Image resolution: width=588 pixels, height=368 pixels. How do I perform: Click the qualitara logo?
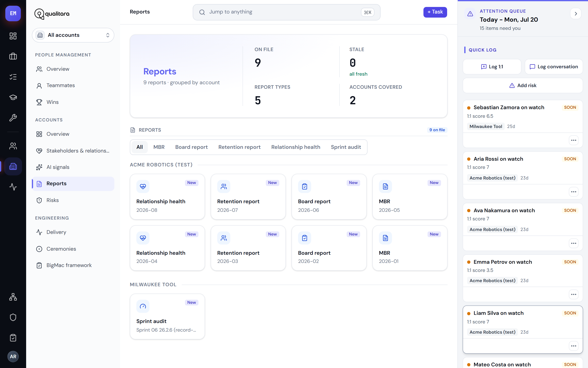click(52, 14)
